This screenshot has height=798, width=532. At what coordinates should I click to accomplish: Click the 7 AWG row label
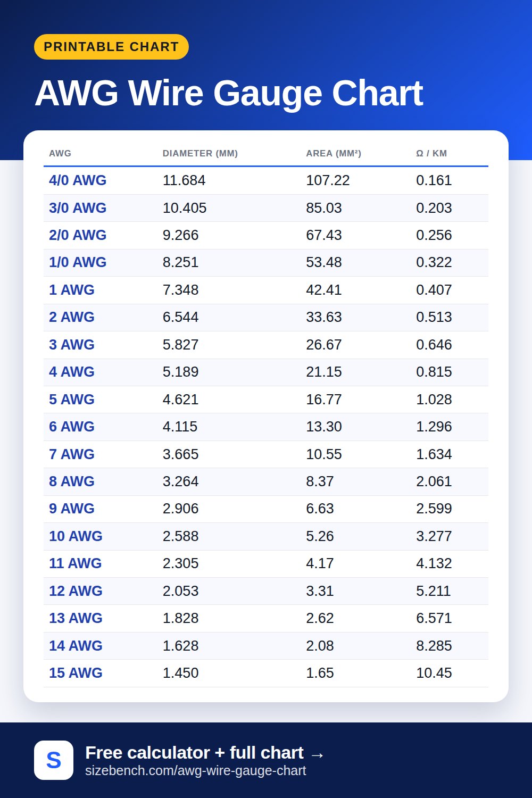[x=72, y=454]
